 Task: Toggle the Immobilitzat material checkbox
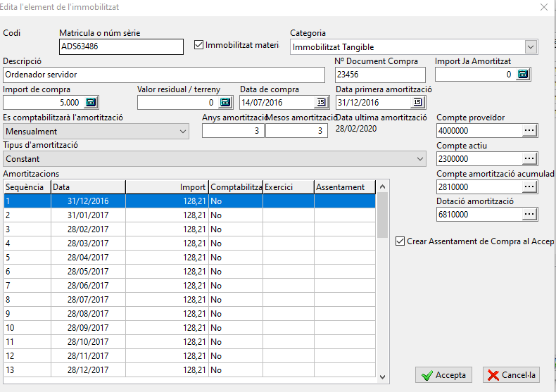(198, 45)
